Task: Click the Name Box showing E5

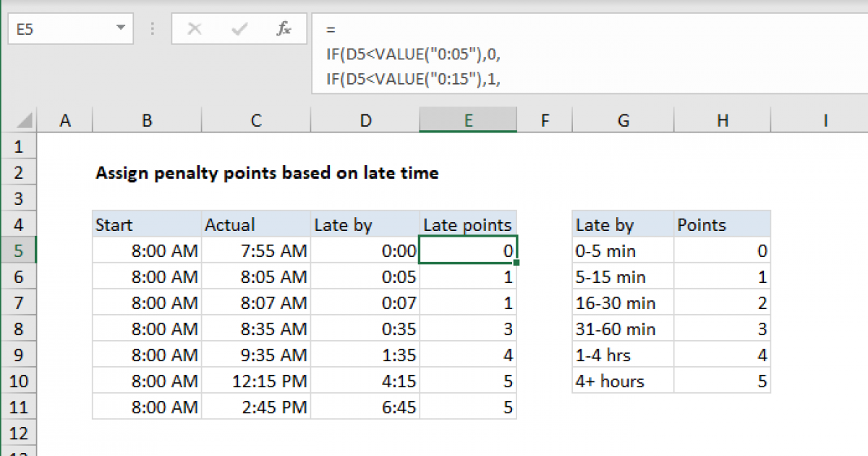Action: (58, 29)
